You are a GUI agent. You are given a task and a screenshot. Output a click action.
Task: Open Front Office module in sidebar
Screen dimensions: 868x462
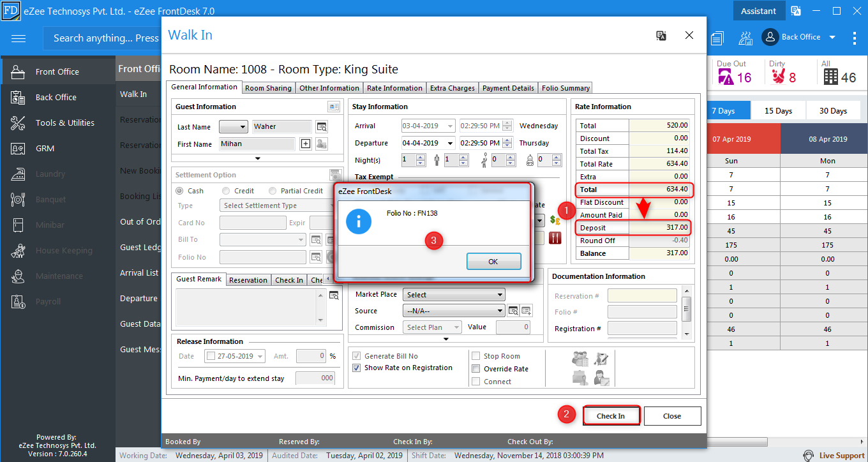click(57, 71)
